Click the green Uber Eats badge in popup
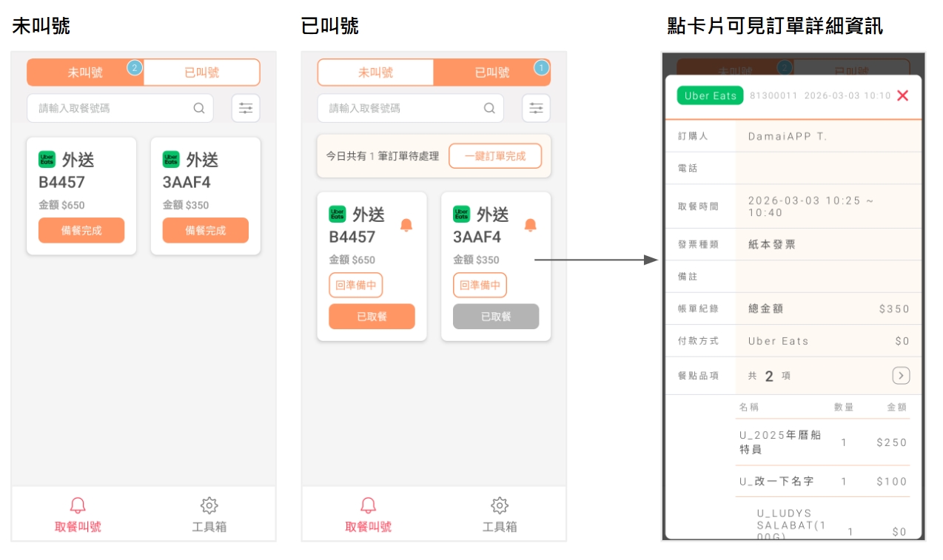Viewport: 943px width, 560px height. [710, 95]
